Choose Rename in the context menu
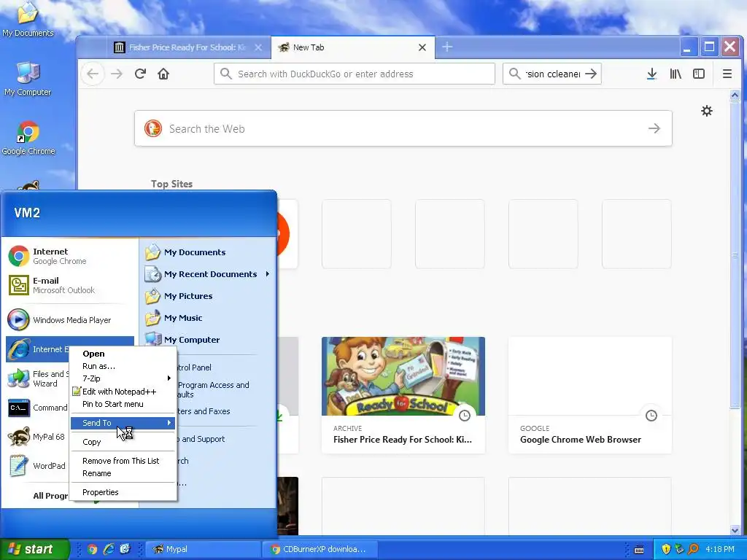747x560 pixels. (x=123, y=473)
